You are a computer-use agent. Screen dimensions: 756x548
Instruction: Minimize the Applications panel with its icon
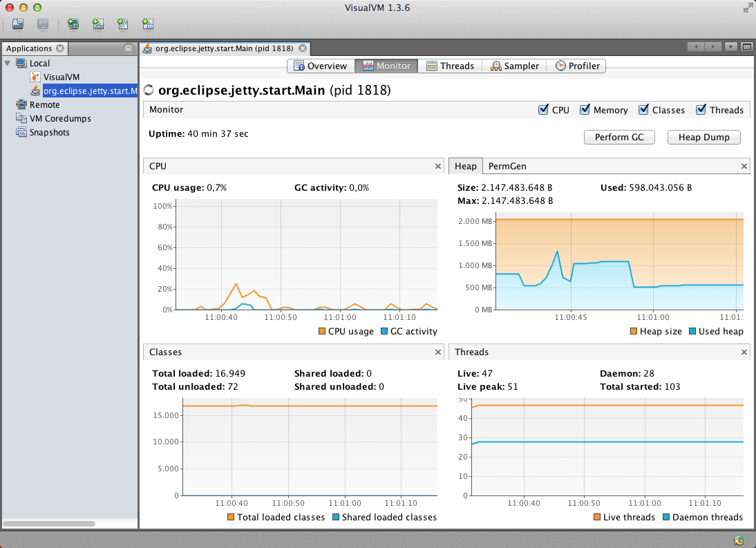(129, 48)
